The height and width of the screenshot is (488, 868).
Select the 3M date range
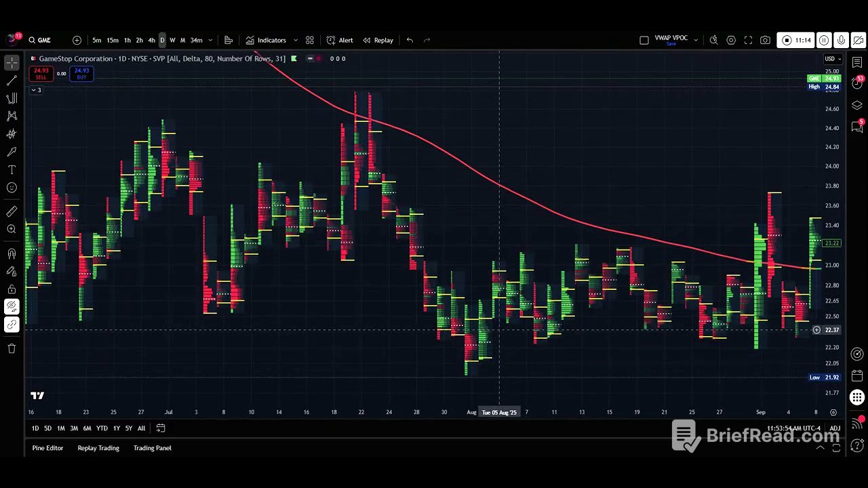(74, 428)
